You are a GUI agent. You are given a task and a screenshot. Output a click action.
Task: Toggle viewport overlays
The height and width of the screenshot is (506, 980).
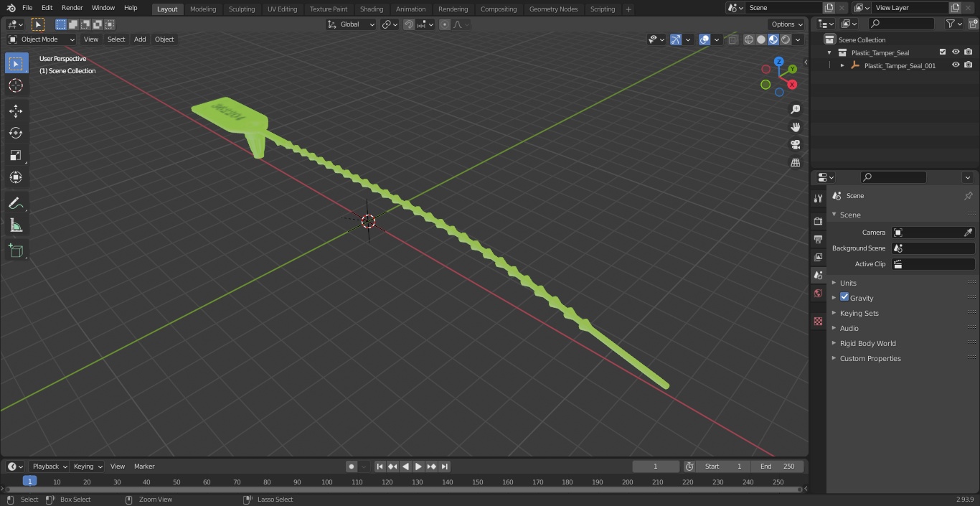coord(705,39)
